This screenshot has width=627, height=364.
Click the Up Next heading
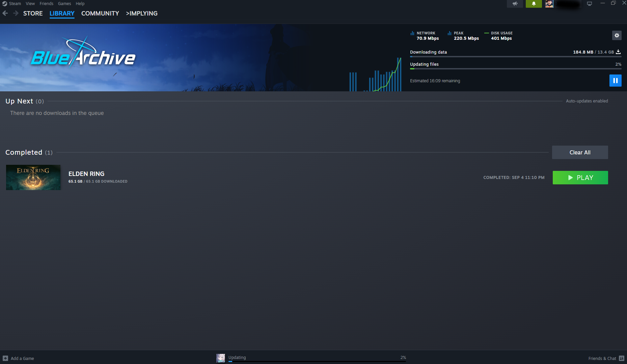coord(19,101)
